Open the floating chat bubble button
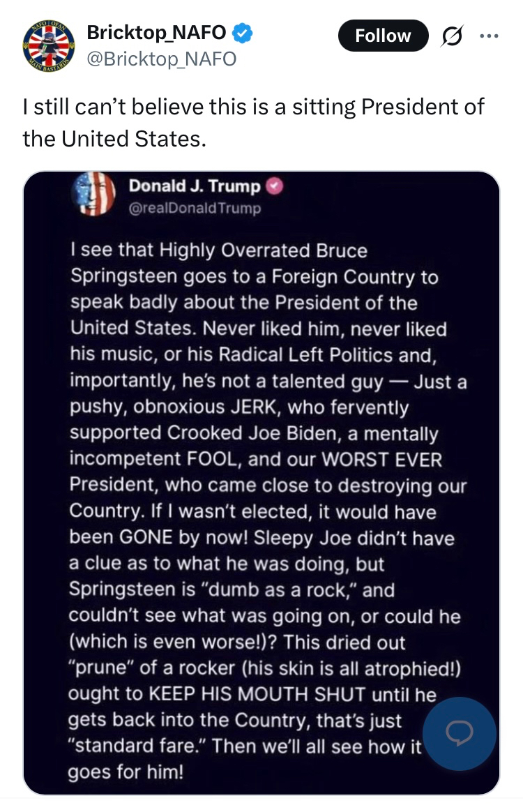 point(460,733)
